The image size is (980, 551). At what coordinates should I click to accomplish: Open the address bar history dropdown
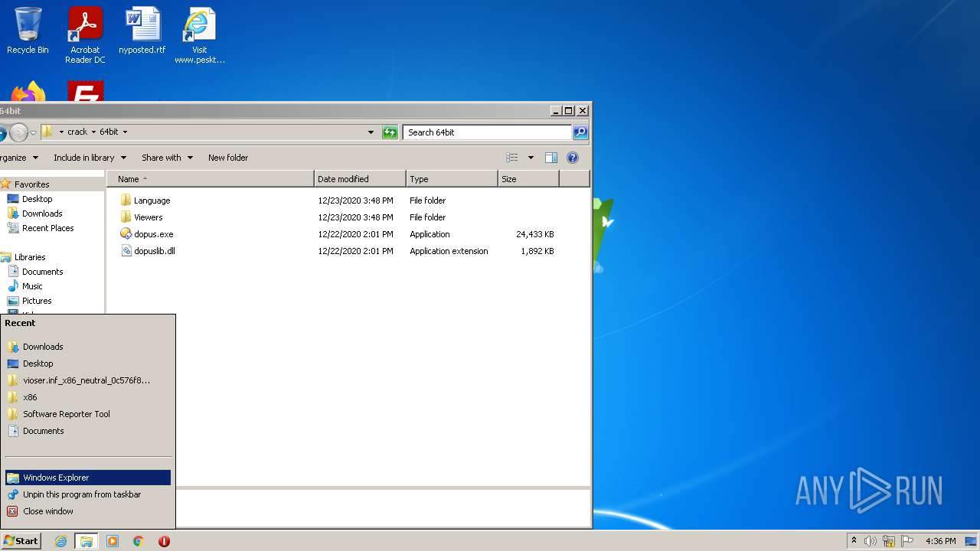(x=371, y=132)
